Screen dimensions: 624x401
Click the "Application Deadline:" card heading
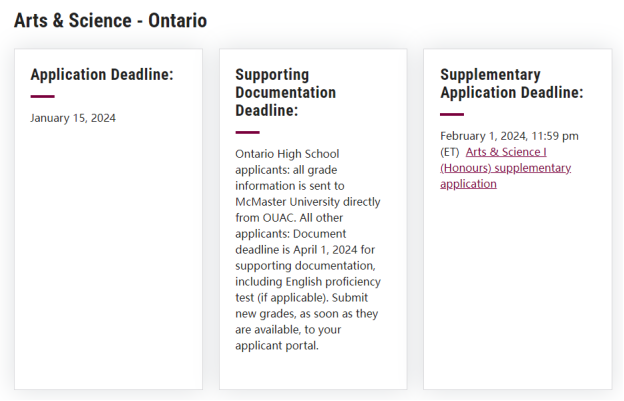coord(102,75)
